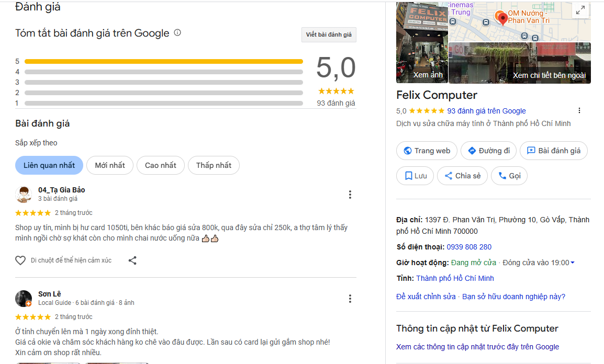Sort reviews by Cao nhất
Viewport: 604px width, 364px height.
(x=161, y=165)
